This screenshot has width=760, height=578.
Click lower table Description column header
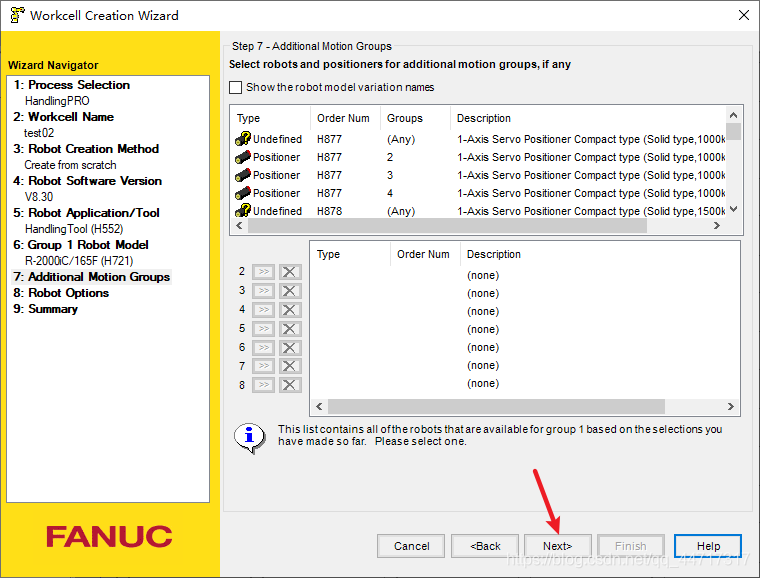600,254
